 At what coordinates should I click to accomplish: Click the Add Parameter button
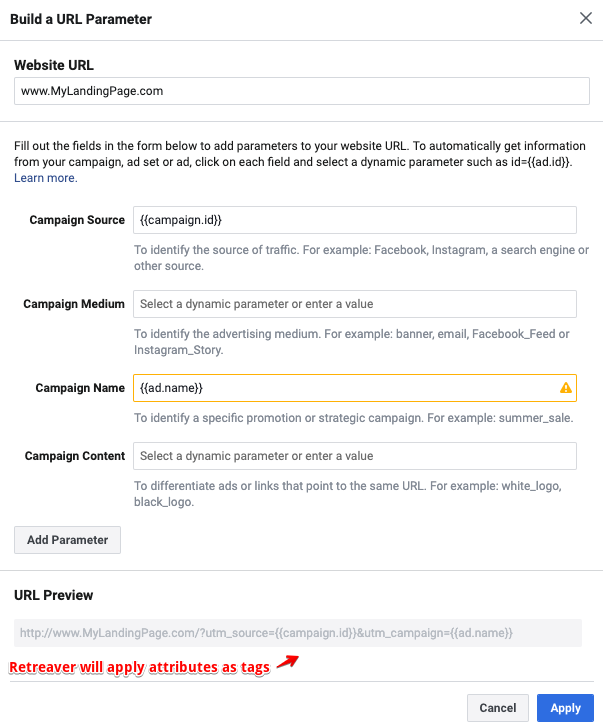tap(68, 540)
